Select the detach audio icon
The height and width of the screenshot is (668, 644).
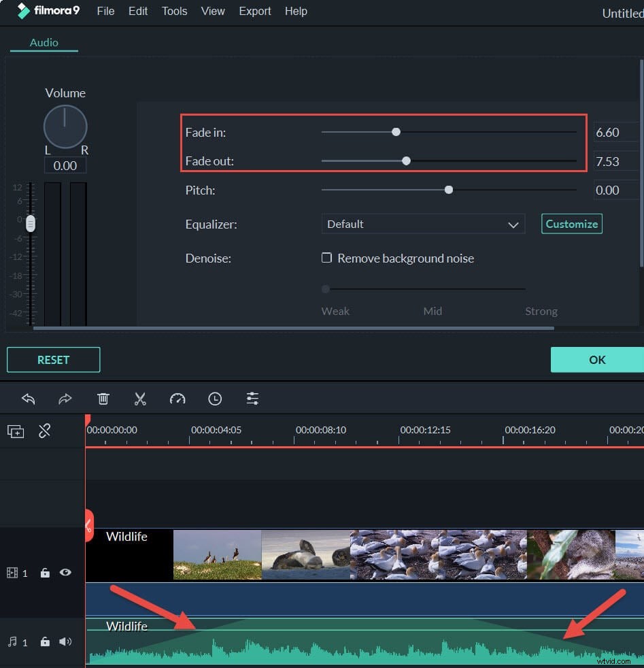coord(45,431)
